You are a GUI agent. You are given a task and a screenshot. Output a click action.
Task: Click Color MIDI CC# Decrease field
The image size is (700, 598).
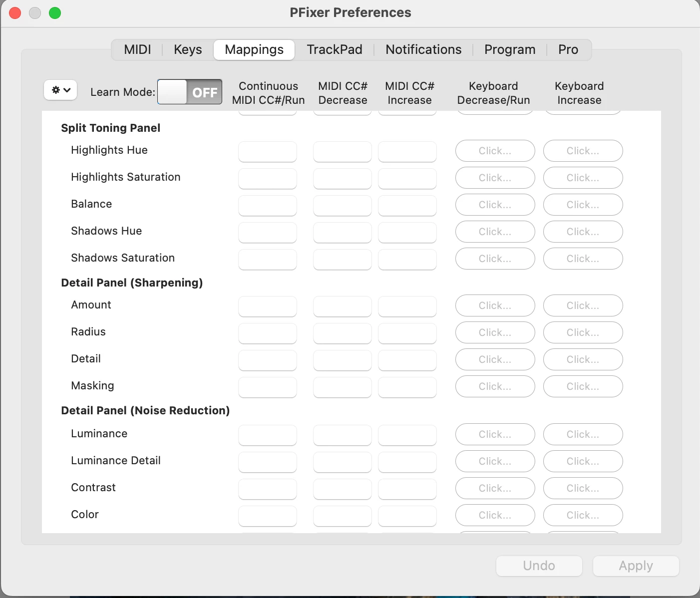point(343,516)
